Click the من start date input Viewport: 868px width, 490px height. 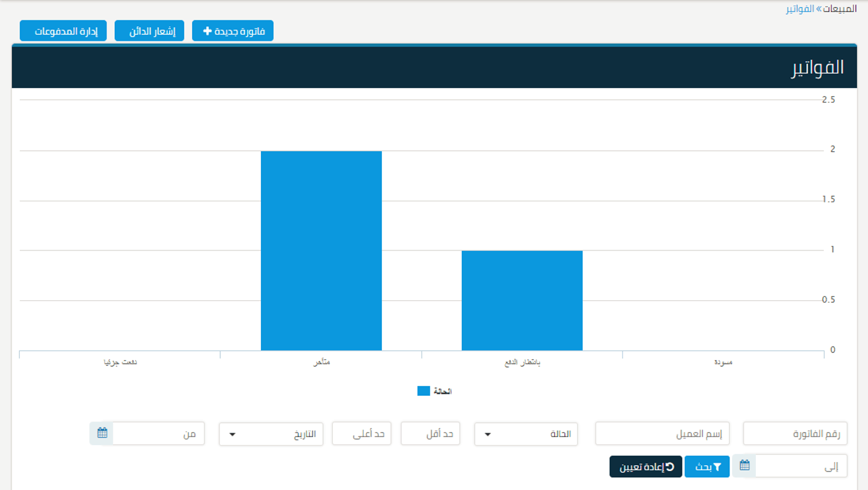(x=158, y=434)
